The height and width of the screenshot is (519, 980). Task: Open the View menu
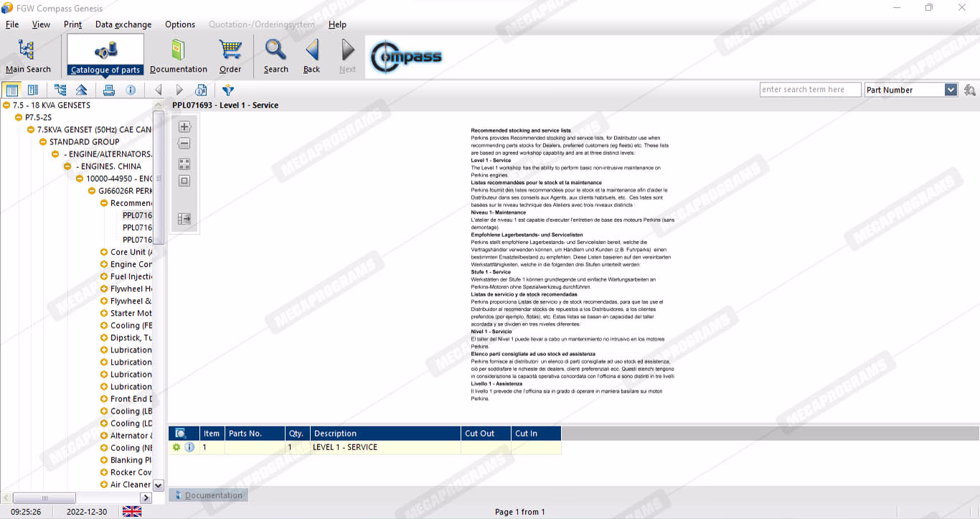(41, 24)
